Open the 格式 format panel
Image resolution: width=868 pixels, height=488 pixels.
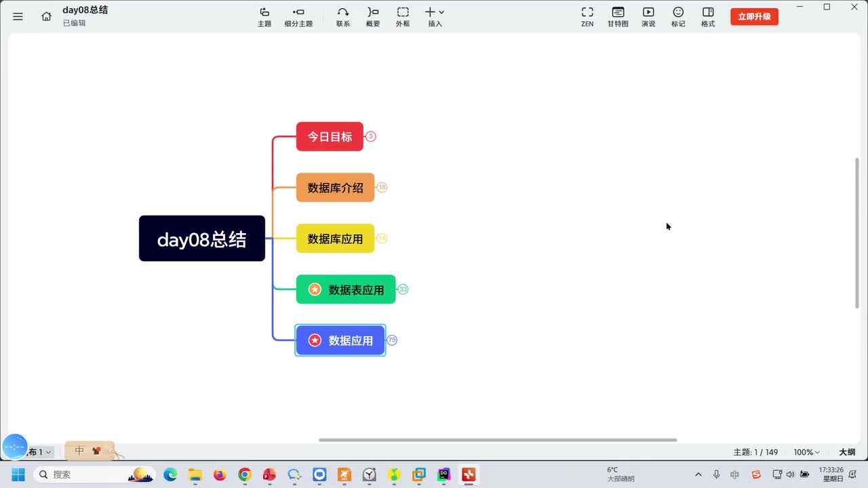(x=708, y=17)
